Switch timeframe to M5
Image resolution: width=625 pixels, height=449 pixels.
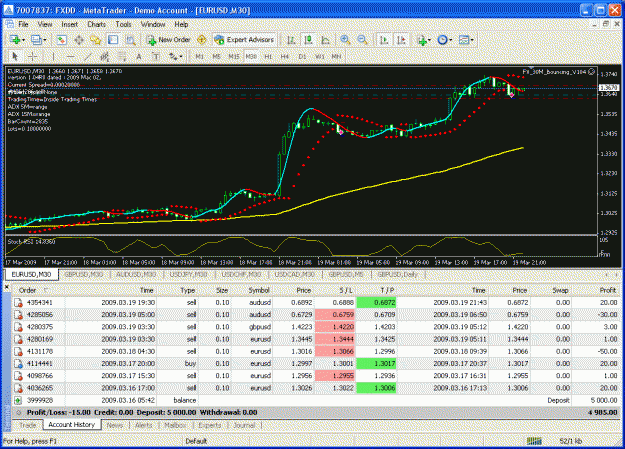[216, 57]
